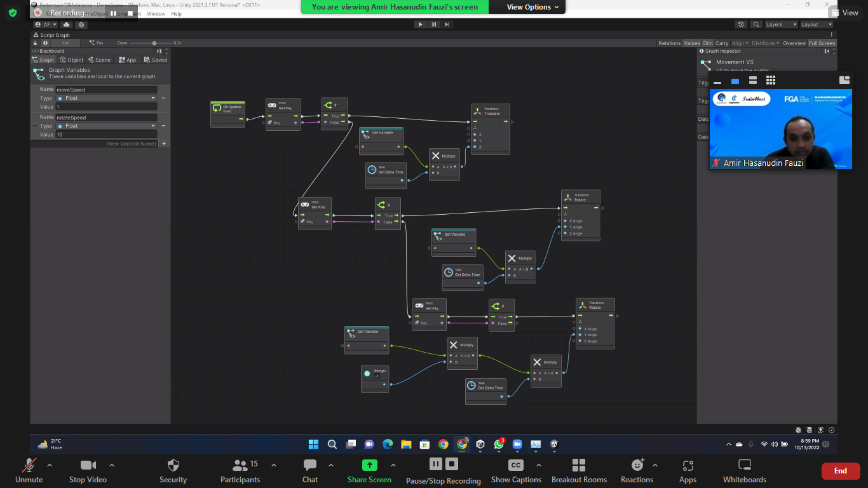Viewport: 868px width, 488px height.
Task: Toggle the Values display option
Action: (691, 43)
